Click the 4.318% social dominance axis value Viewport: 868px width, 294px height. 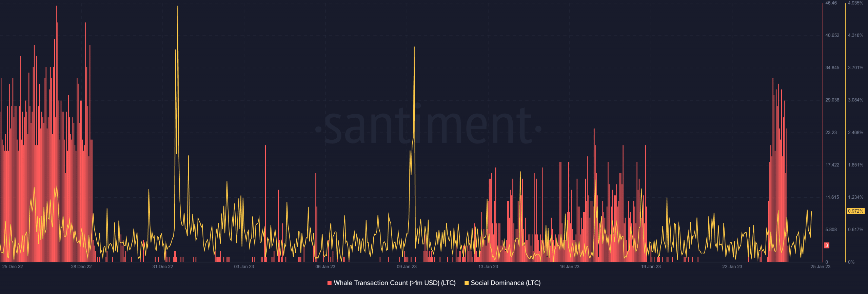tap(855, 35)
